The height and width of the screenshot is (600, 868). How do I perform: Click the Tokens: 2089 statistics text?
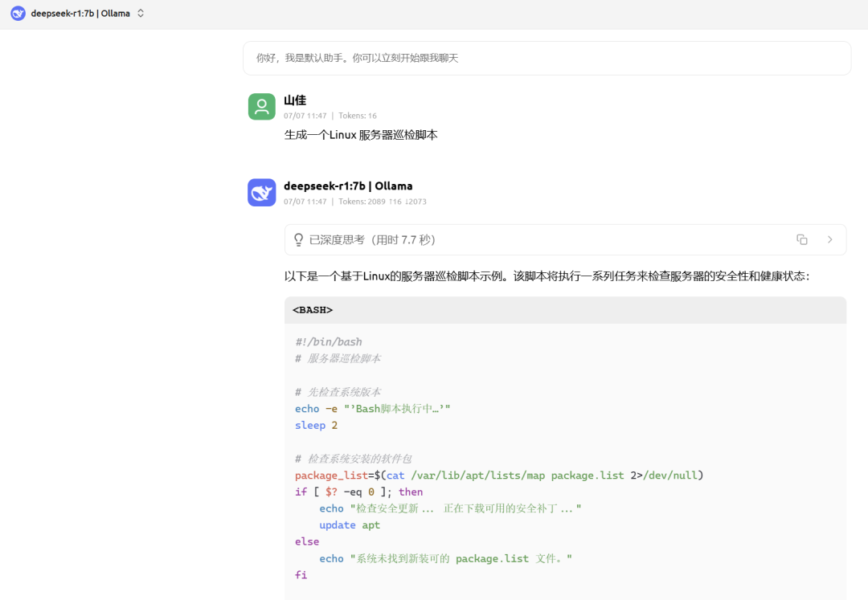pos(383,202)
